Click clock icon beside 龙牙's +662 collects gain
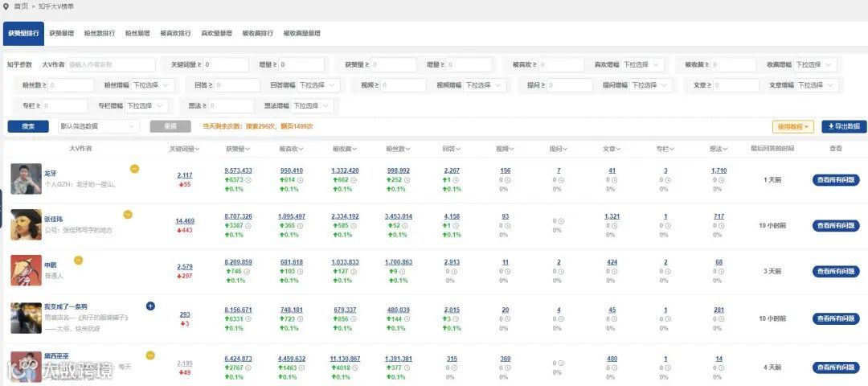 pos(353,180)
